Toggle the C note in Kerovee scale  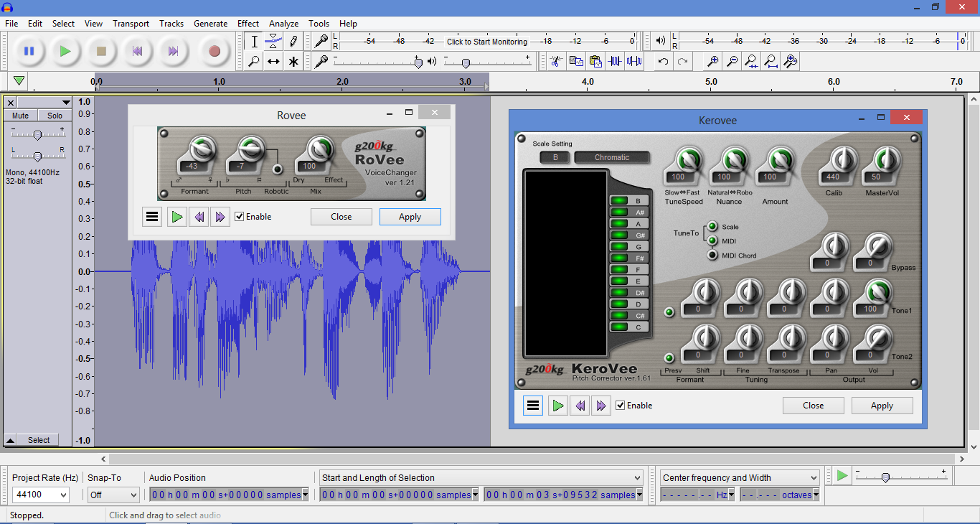pyautogui.click(x=629, y=327)
